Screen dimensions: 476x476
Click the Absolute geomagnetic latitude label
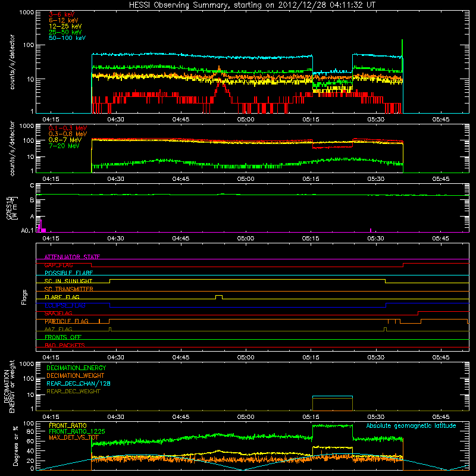411,425
